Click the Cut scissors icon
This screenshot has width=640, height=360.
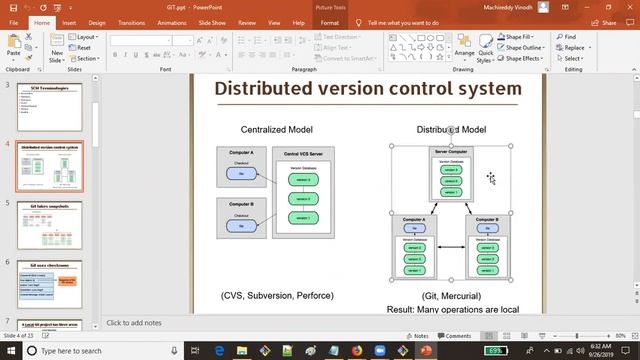tap(29, 37)
